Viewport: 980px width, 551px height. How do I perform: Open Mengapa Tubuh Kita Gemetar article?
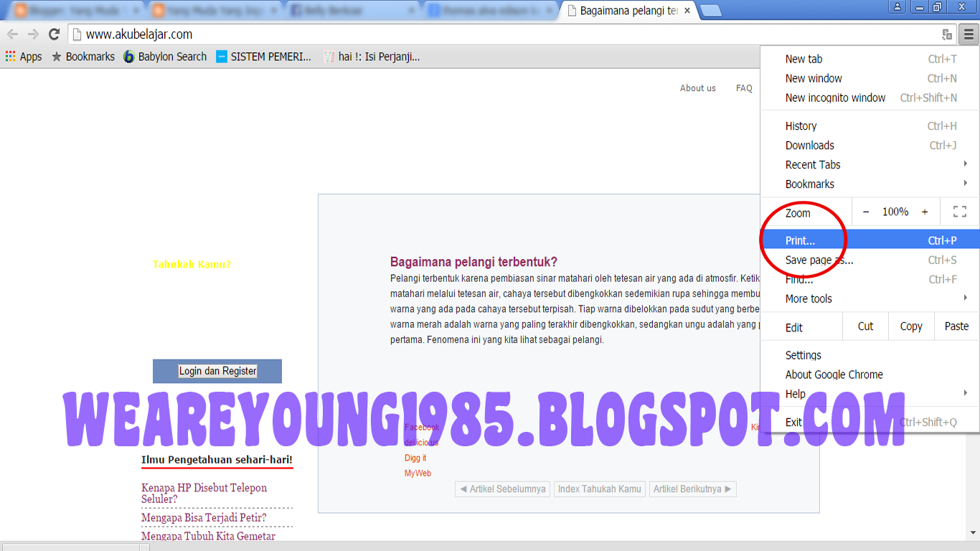[x=208, y=536]
